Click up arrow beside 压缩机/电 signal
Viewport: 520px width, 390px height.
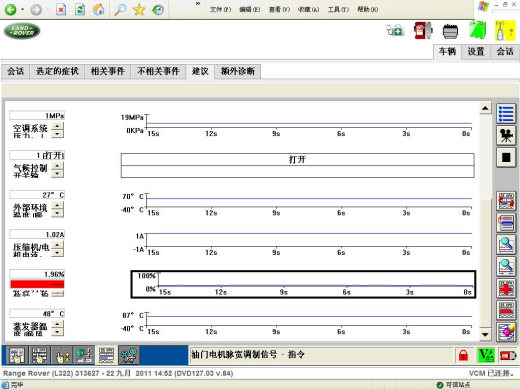pos(58,245)
